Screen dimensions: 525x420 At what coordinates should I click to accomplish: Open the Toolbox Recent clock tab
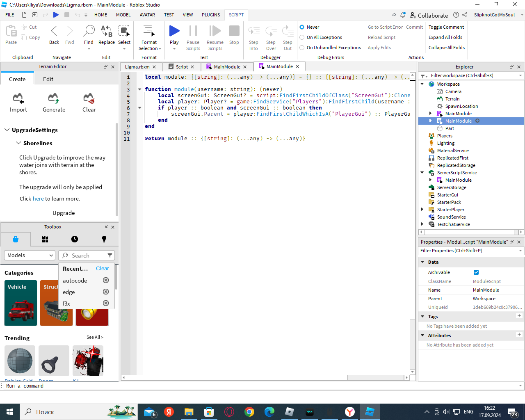tap(74, 239)
